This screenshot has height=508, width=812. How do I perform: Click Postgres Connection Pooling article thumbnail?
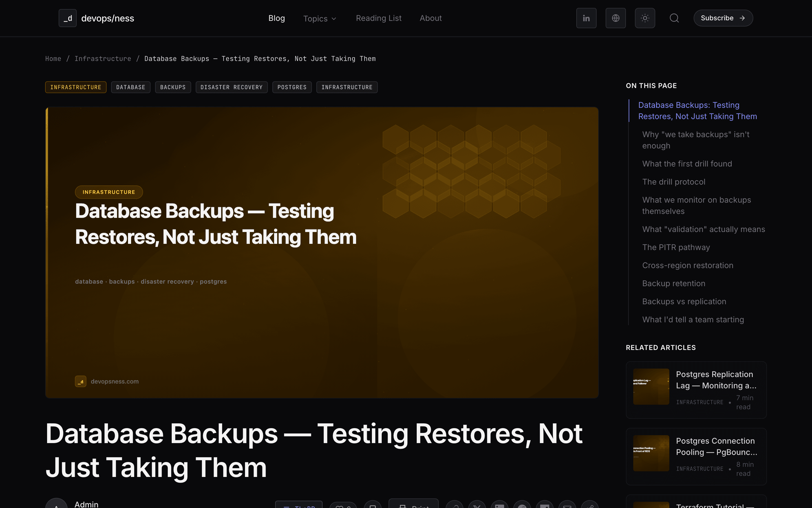651,453
